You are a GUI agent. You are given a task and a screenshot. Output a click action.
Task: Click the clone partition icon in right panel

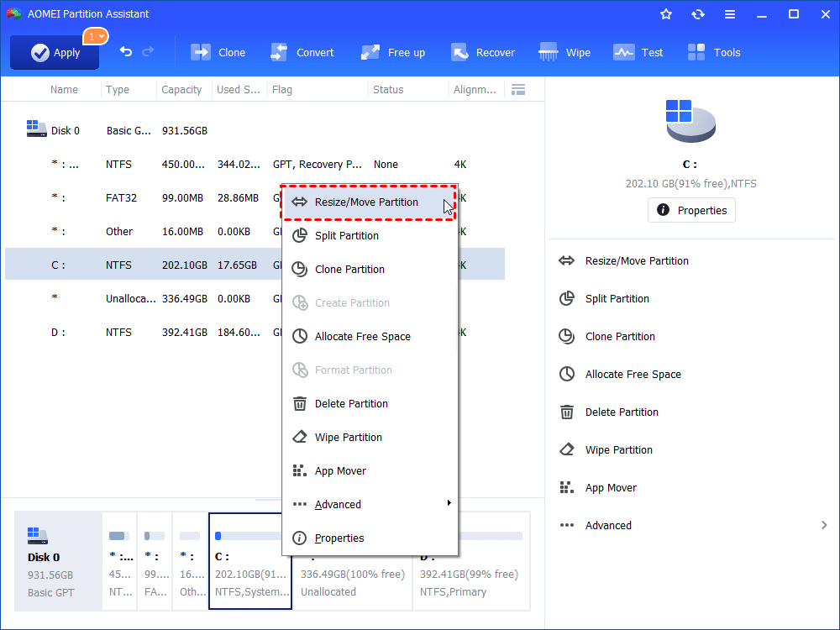(567, 337)
